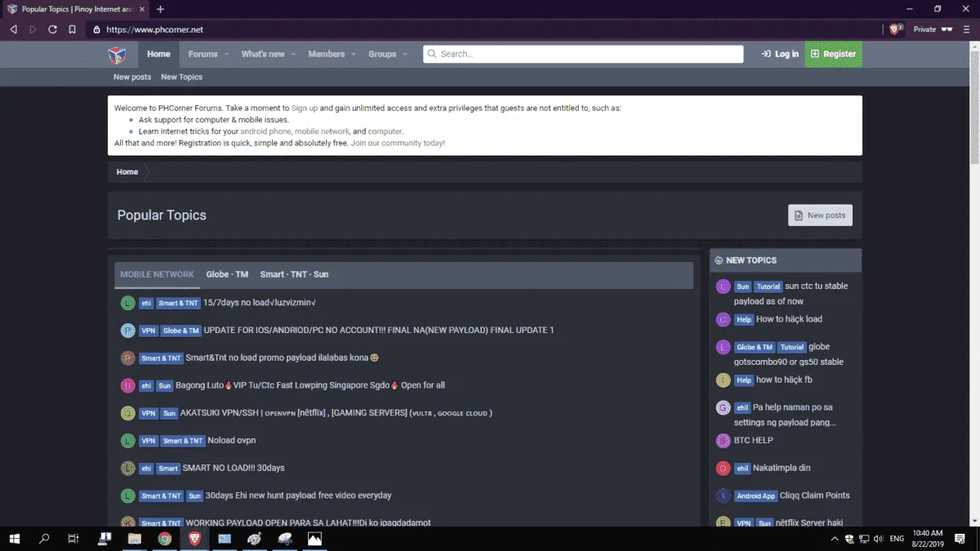Open avatar beside 'Cliqq Claim Points' topic

[723, 495]
